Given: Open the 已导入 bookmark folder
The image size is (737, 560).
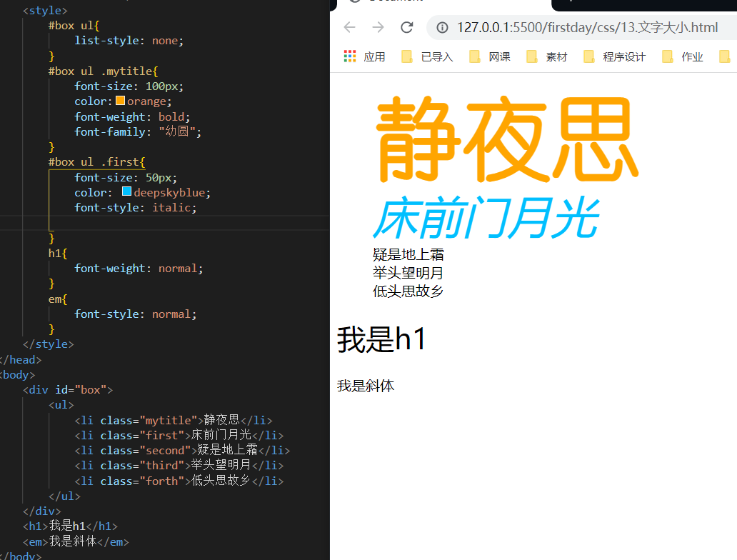Looking at the screenshot, I should pyautogui.click(x=427, y=57).
